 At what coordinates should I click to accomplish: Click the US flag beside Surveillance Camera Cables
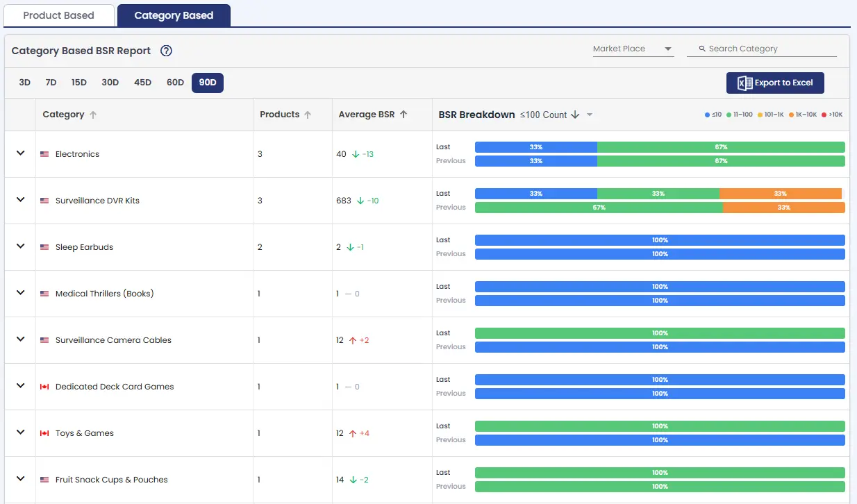(44, 340)
